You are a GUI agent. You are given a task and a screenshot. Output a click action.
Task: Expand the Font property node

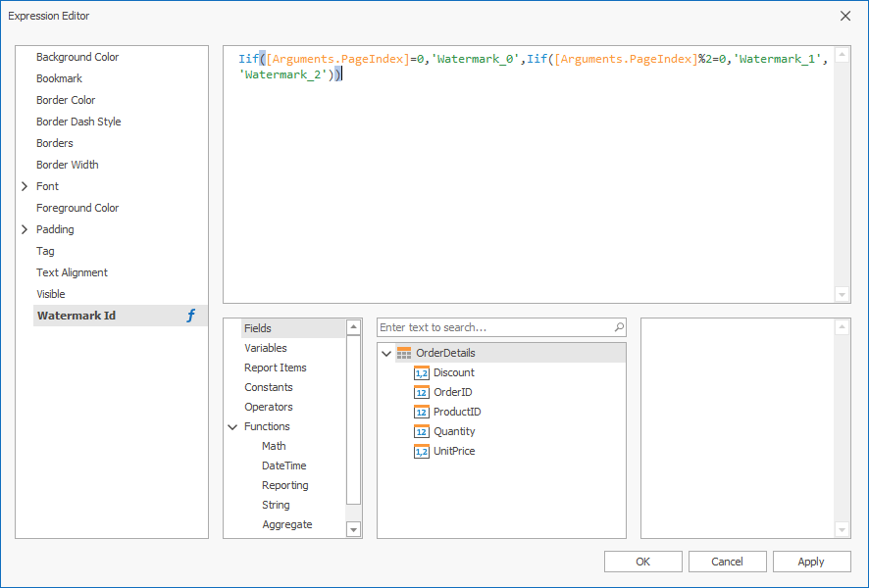25,186
